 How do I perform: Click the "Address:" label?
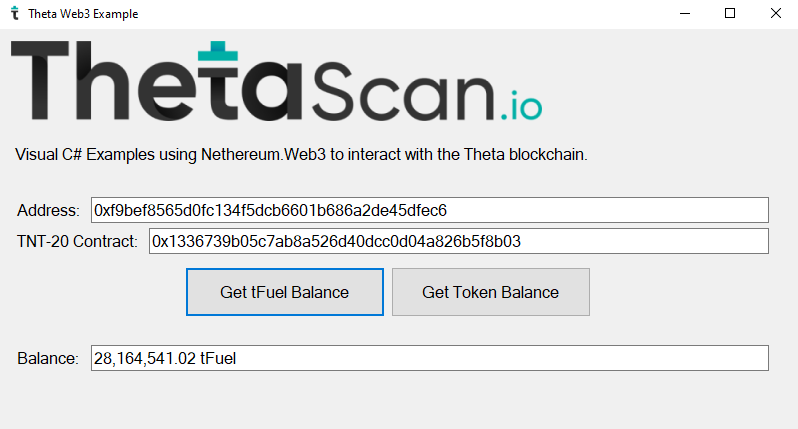[48, 211]
